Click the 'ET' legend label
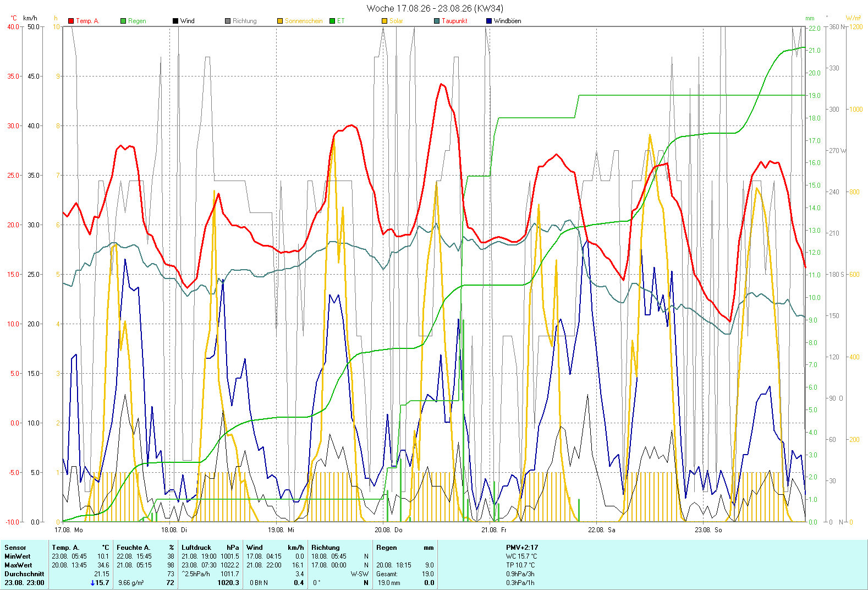This screenshot has height=590, width=868. [341, 21]
